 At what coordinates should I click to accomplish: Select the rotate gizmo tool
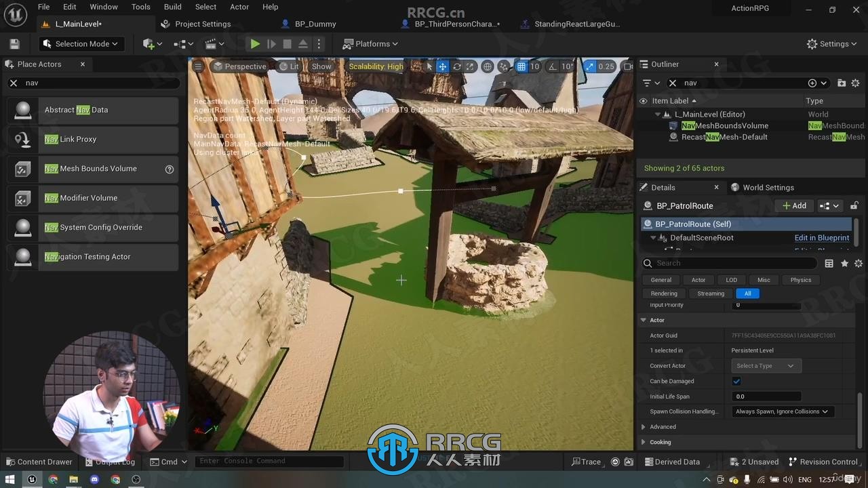pyautogui.click(x=456, y=66)
